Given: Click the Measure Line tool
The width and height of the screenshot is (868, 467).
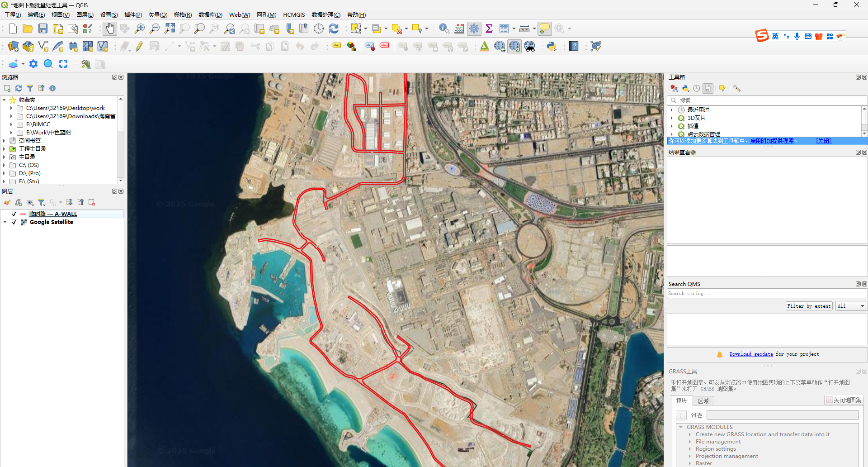Looking at the screenshot, I should (524, 29).
